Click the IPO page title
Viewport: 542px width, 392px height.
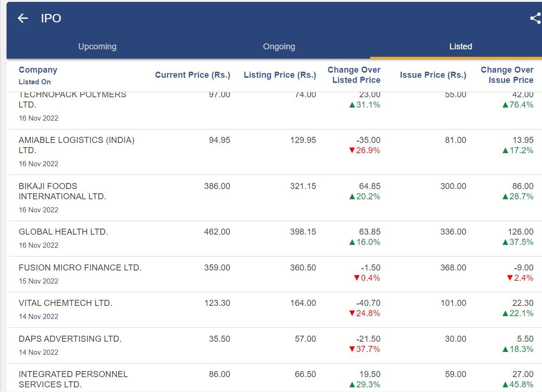click(51, 18)
